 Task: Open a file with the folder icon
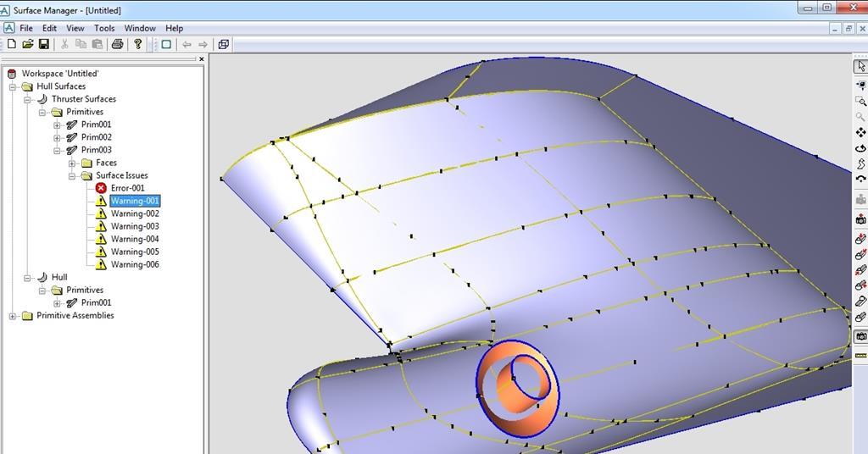(x=27, y=44)
